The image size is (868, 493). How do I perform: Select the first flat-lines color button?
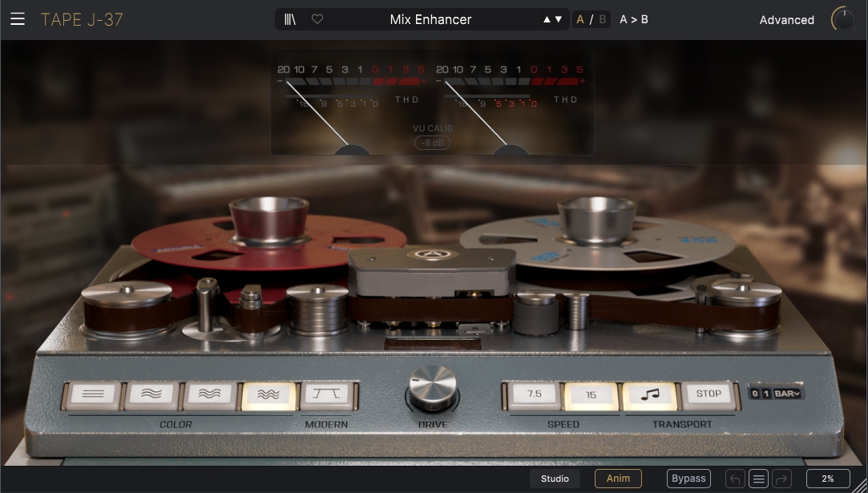point(93,394)
